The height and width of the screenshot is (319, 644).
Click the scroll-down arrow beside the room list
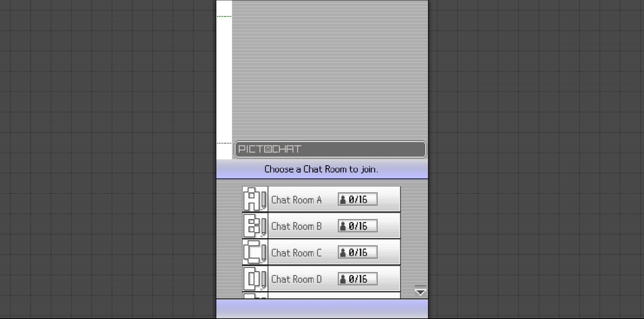(x=420, y=291)
